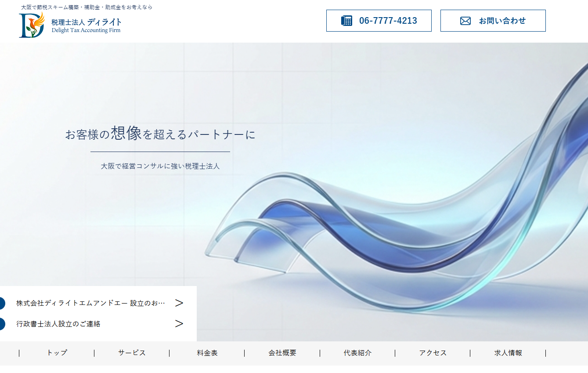The height and width of the screenshot is (373, 588).
Task: Open the お問い合わせ contact button
Action: point(493,21)
